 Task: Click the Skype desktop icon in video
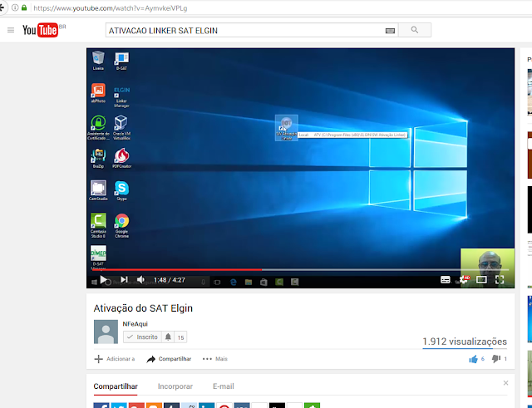click(x=121, y=190)
